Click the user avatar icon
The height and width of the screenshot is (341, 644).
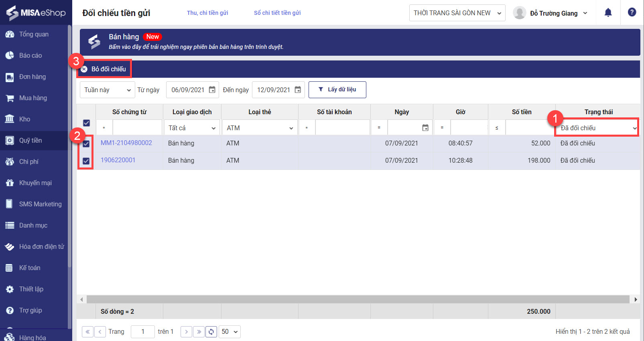pos(520,13)
